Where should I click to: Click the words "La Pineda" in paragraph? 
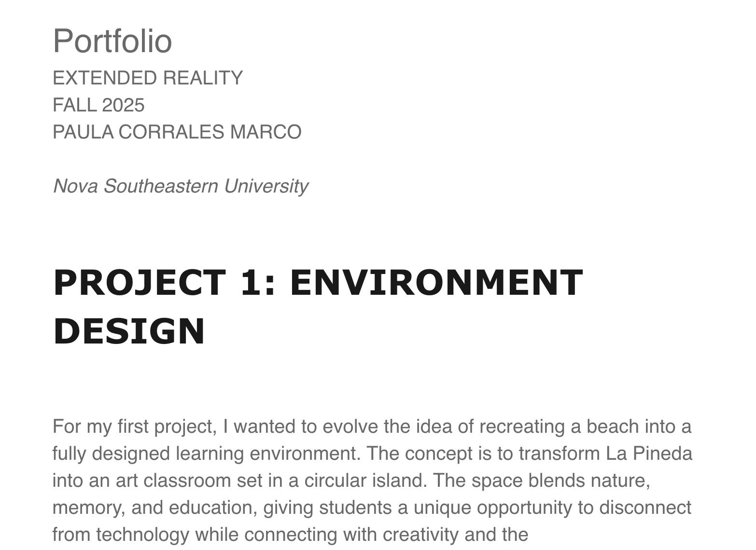[649, 454]
